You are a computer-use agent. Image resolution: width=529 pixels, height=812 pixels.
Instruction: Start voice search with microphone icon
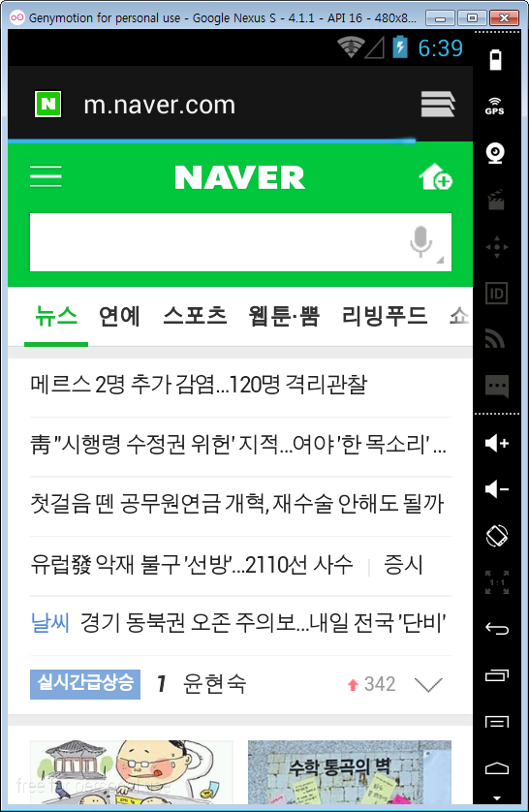[x=420, y=241]
